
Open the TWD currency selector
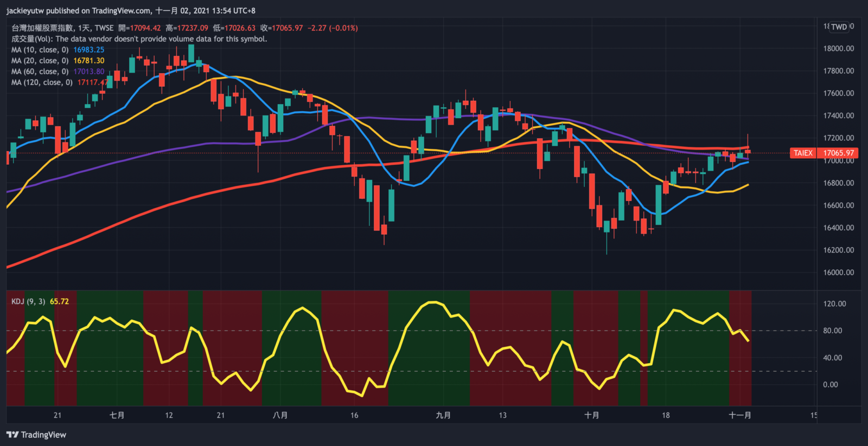tap(839, 27)
